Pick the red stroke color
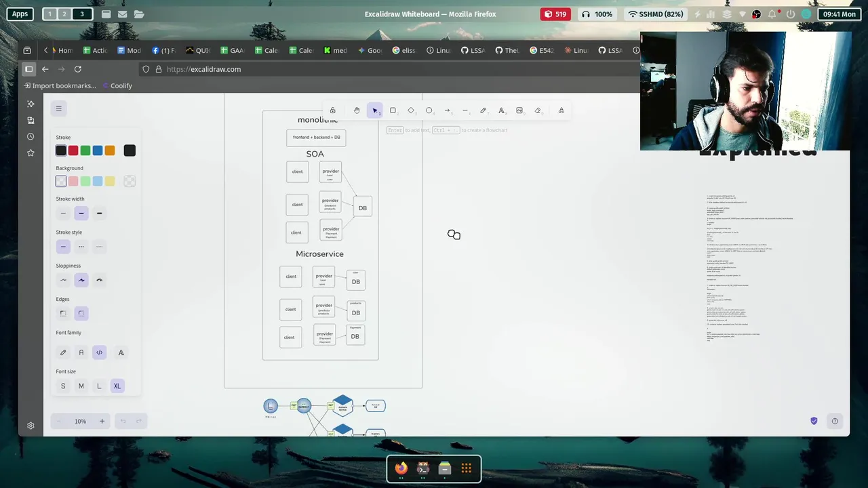868x488 pixels. (x=73, y=150)
